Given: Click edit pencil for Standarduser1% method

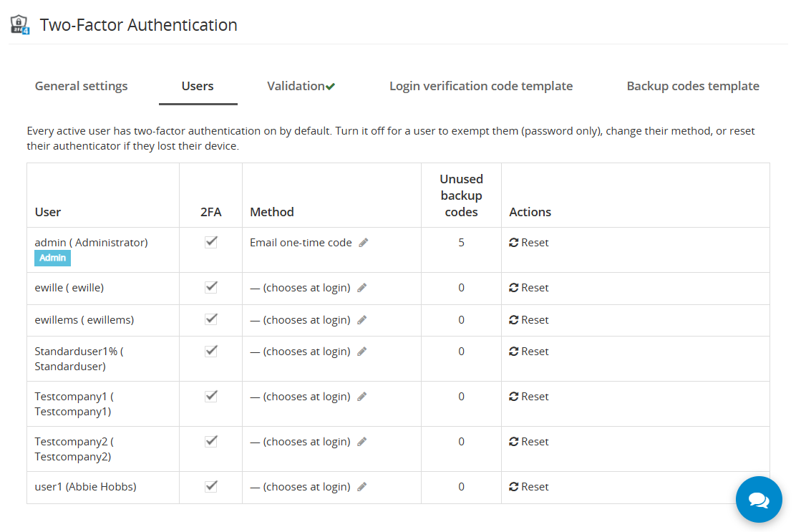Looking at the screenshot, I should tap(361, 352).
